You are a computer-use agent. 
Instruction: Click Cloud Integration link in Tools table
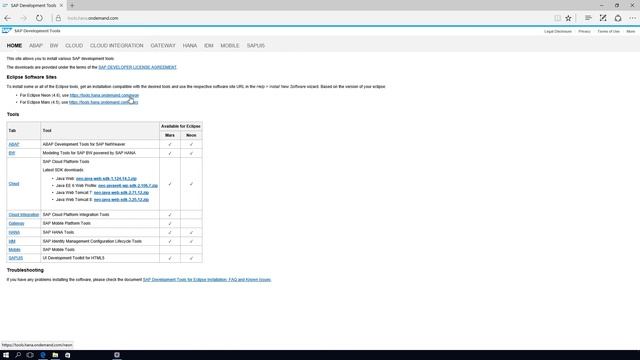(x=24, y=215)
